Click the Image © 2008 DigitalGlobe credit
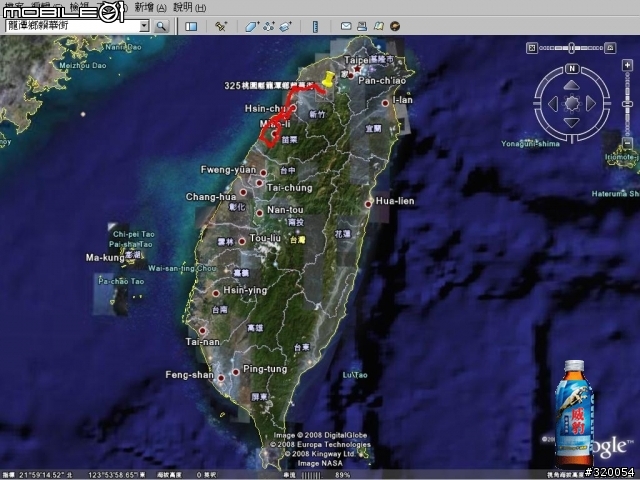Viewport: 640px width, 480px height. click(320, 435)
